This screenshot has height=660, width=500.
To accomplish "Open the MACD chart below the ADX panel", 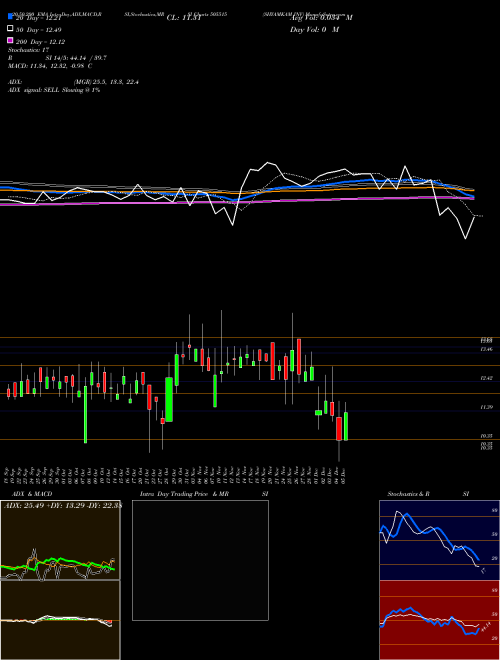I will (x=60, y=620).
